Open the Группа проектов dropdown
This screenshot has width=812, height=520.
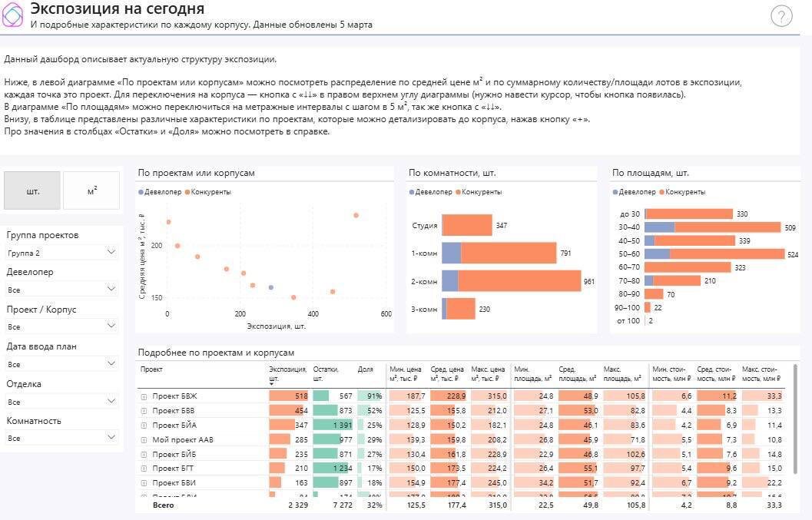61,253
